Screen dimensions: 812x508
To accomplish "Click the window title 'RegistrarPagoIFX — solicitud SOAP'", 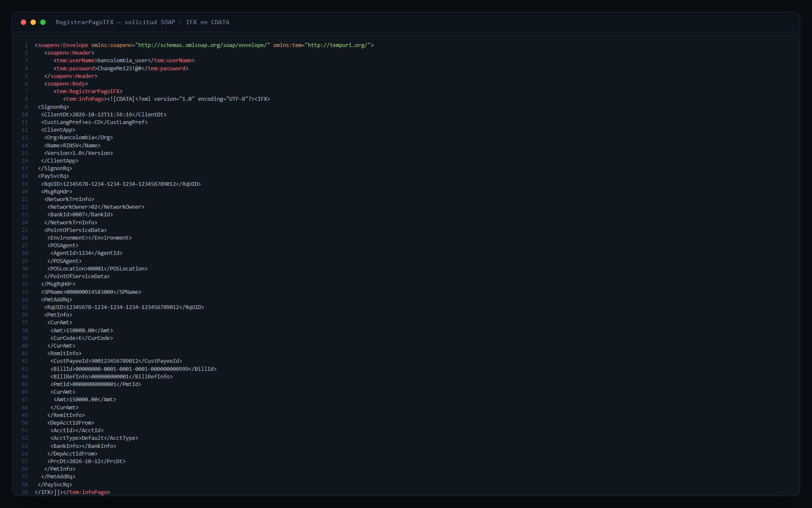I will coord(115,22).
